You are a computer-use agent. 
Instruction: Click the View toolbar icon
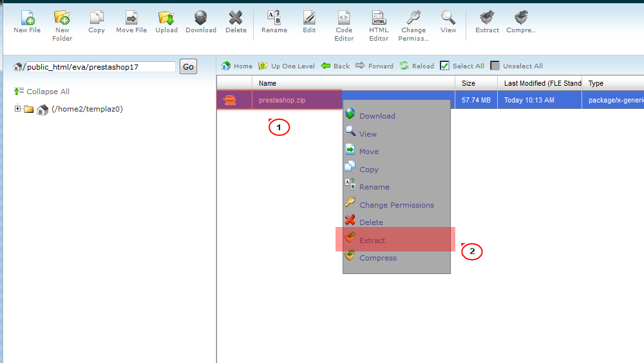pos(448,22)
